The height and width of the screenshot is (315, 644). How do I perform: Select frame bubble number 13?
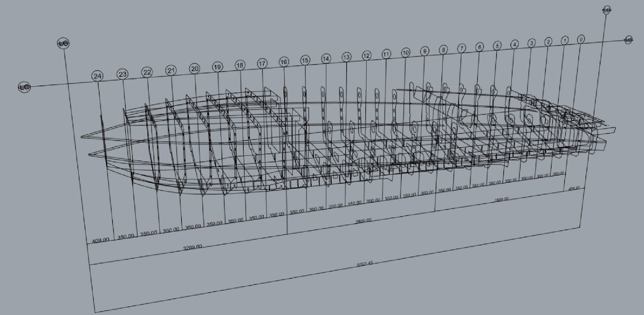(x=346, y=57)
